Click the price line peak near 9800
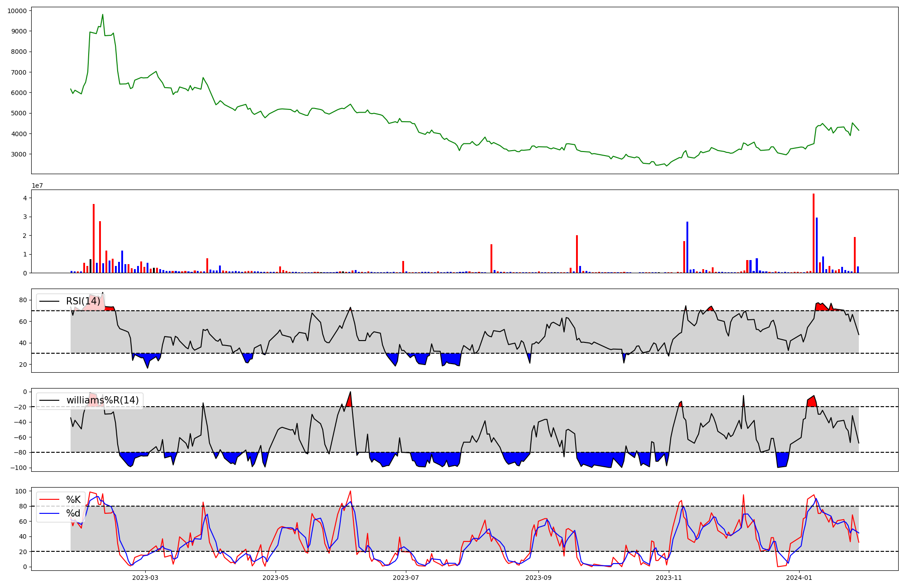905x588 pixels. pos(103,15)
